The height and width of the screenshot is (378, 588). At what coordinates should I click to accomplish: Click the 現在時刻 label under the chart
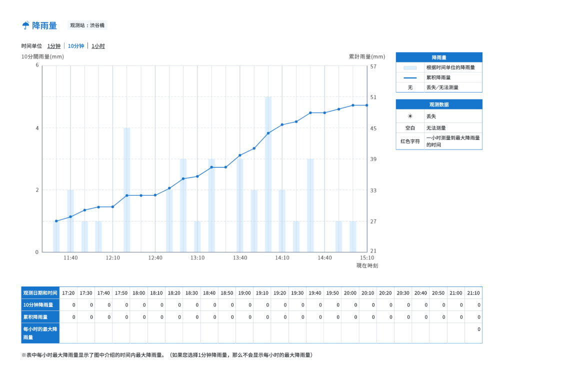click(x=367, y=265)
